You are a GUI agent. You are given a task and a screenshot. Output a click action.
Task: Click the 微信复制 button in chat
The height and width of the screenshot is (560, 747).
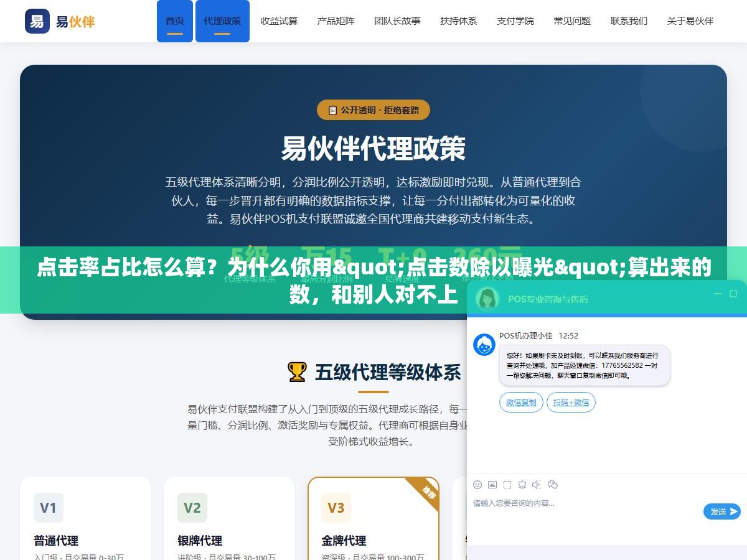tap(521, 403)
